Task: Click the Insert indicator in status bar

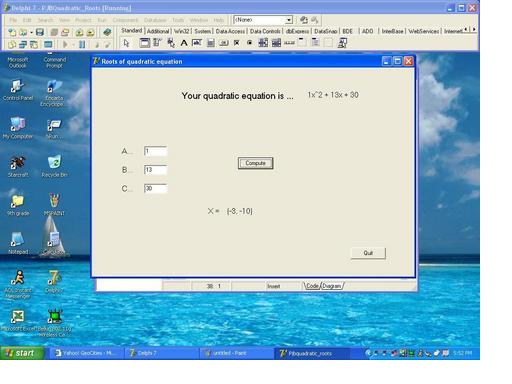Action: pyautogui.click(x=273, y=286)
